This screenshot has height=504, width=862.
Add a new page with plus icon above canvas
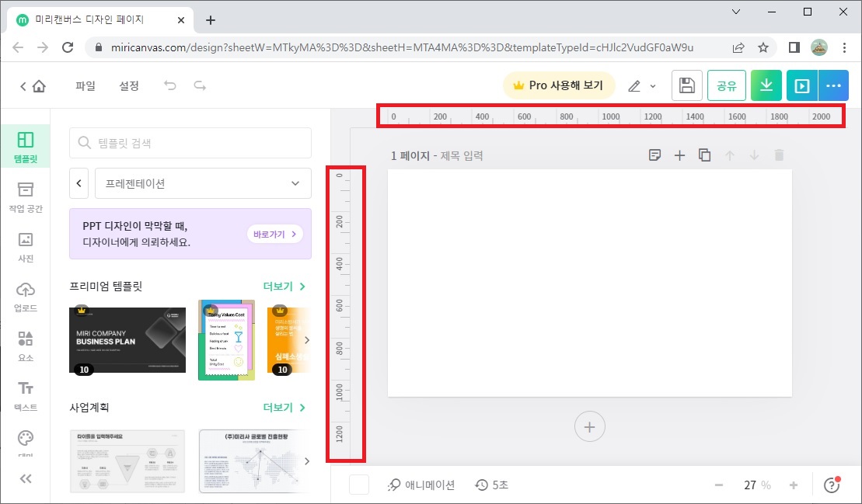point(679,155)
